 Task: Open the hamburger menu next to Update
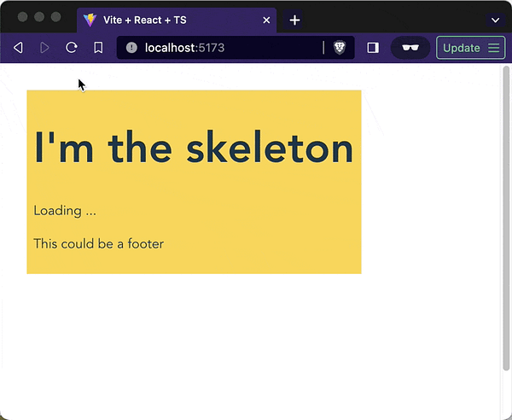click(x=494, y=48)
